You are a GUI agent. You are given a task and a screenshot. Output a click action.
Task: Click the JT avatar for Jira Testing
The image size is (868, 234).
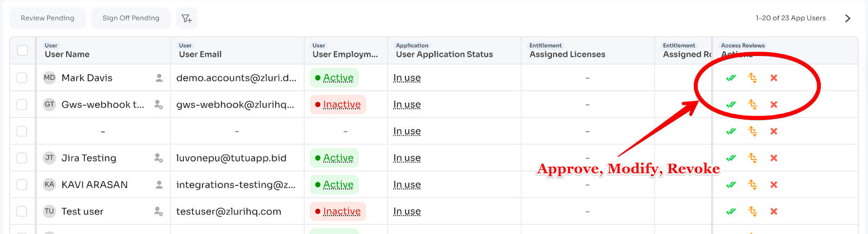tap(49, 158)
